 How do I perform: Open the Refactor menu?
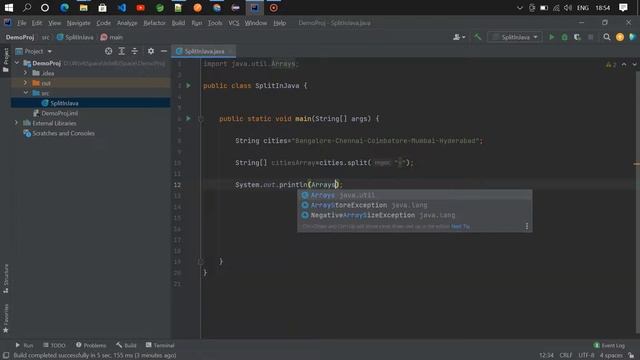point(154,23)
